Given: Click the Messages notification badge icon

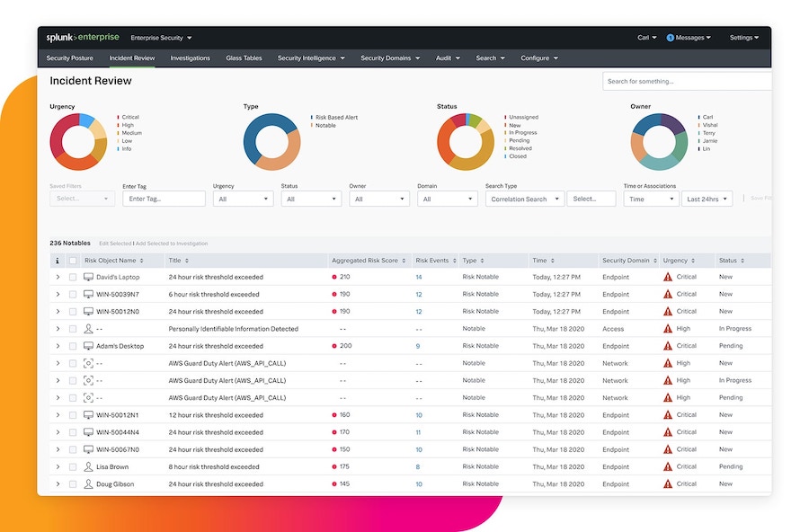Looking at the screenshot, I should click(670, 38).
